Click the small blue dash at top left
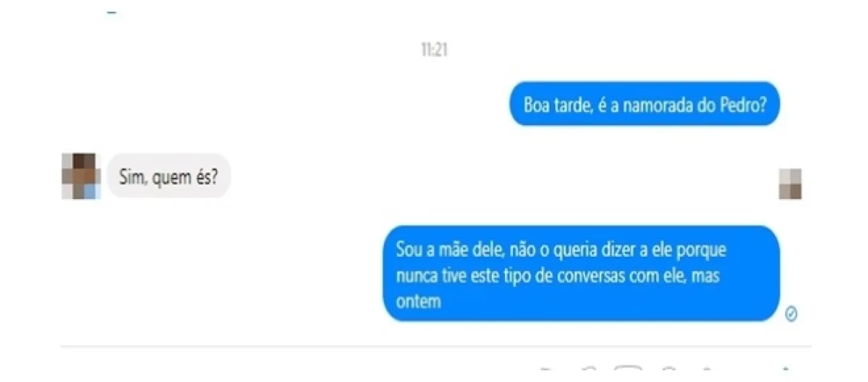This screenshot has height=382, width=868. [x=111, y=12]
